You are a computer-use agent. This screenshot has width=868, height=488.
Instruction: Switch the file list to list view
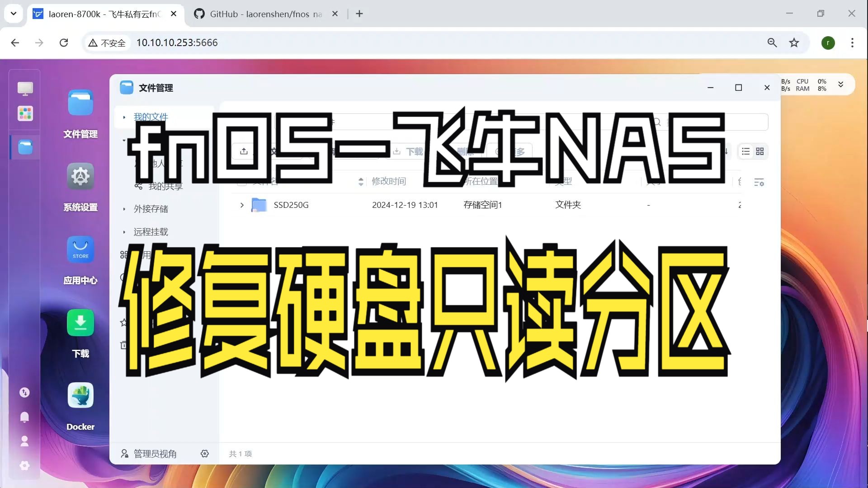click(745, 151)
